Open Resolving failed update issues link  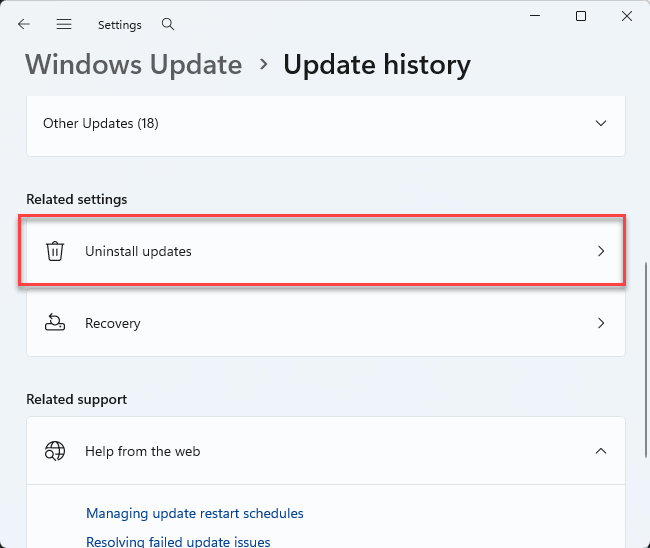[x=178, y=541]
